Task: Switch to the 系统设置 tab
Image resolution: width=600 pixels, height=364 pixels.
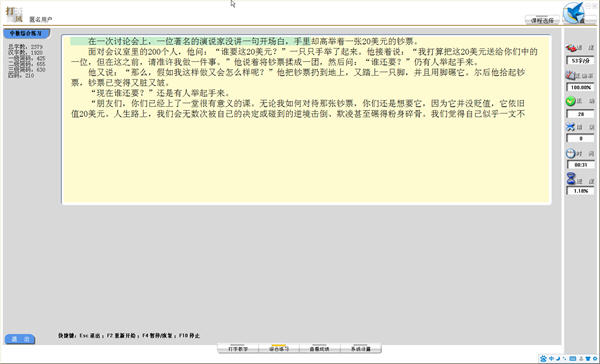Action: (360, 348)
